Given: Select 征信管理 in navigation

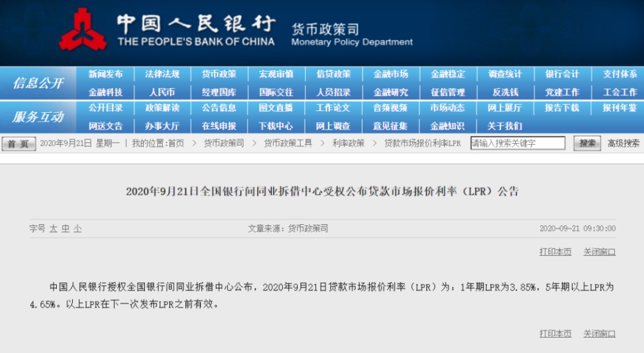Looking at the screenshot, I should coord(448,92).
